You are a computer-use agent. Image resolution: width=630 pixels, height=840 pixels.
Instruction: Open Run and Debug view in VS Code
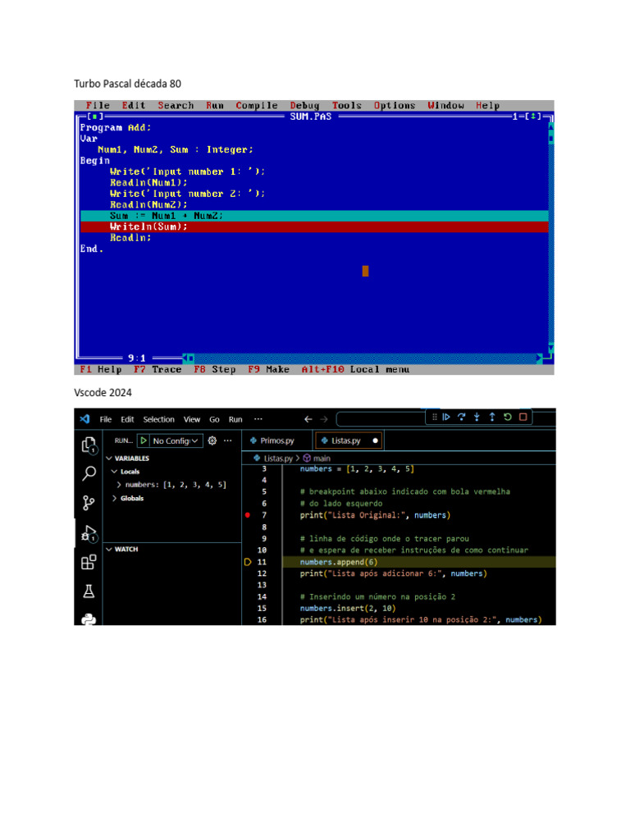[x=89, y=533]
